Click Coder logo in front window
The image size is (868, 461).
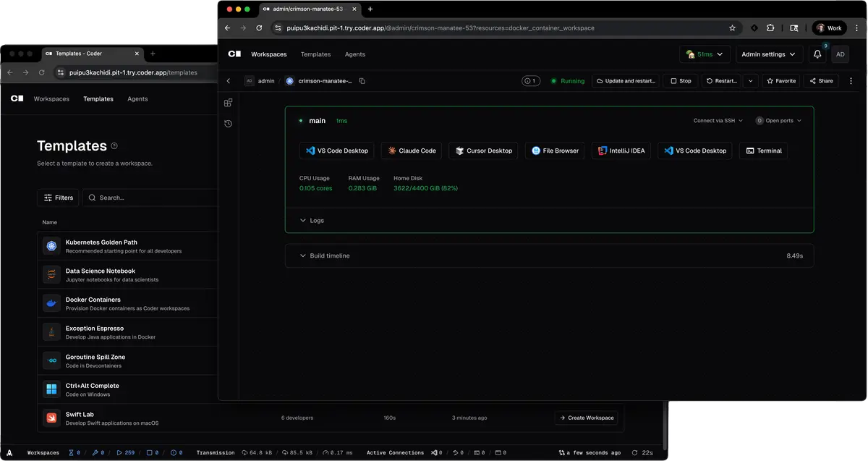pos(234,54)
